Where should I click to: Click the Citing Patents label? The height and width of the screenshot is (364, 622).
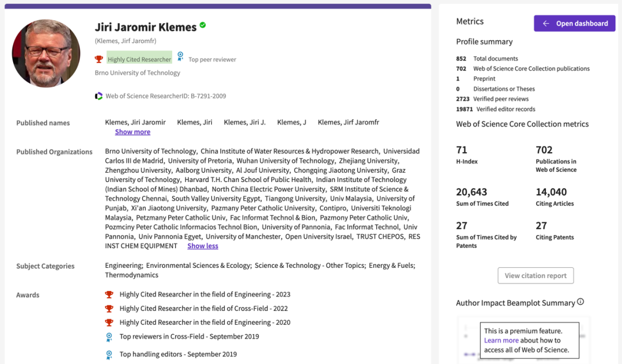click(555, 237)
